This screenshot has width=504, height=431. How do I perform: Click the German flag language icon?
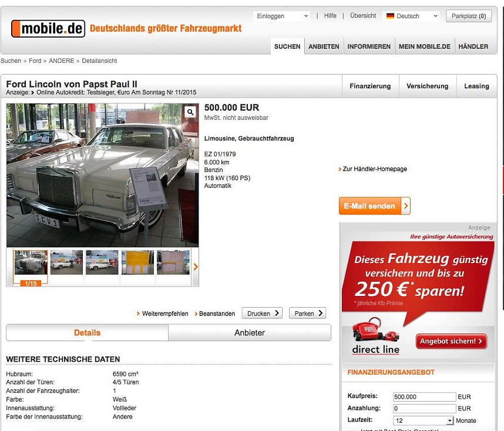390,16
